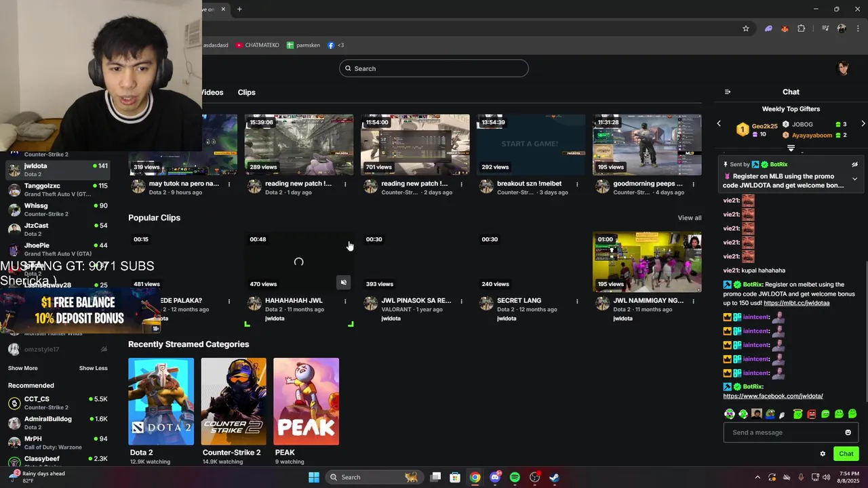Show hidden system tray icons
Viewport: 868px width, 488px height.
point(757,477)
